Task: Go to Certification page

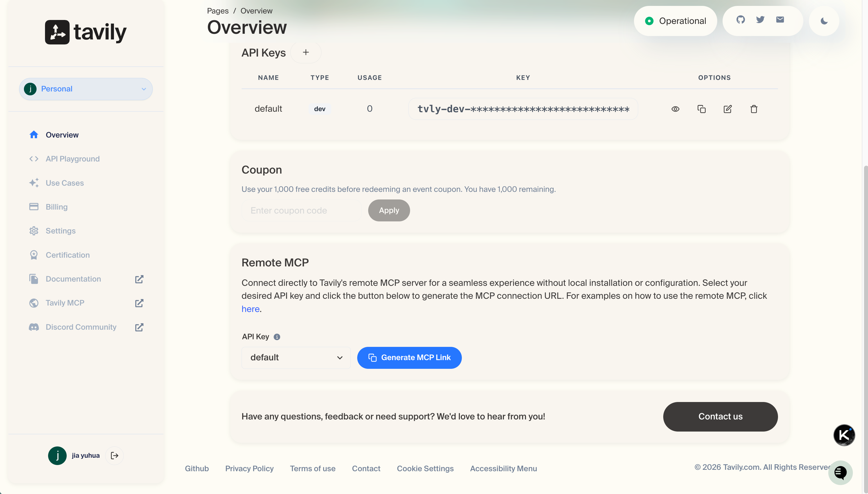Action: point(60,255)
